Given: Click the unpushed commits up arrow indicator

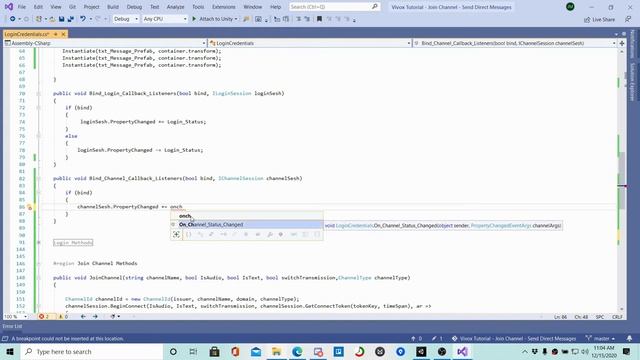Looking at the screenshot, I should 416,338.
